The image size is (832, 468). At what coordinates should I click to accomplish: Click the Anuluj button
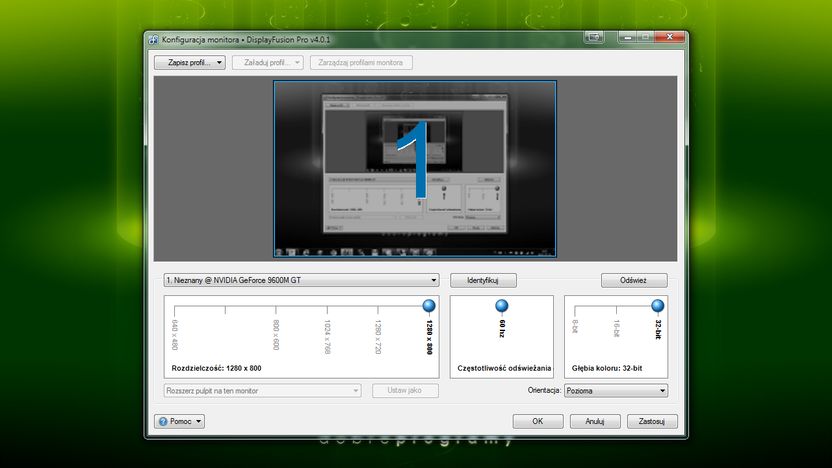[x=595, y=421]
